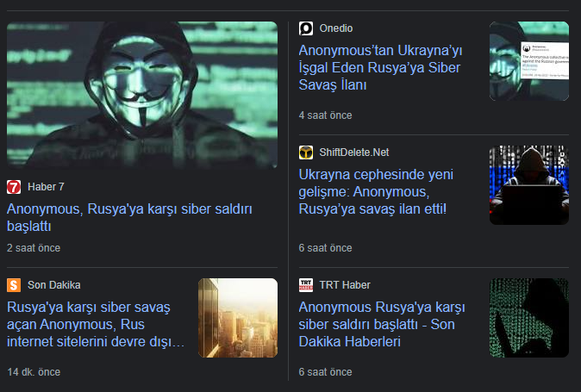The image size is (581, 392).
Task: Open headline "Anonymous, Rusya'ya karşı siber saldırı başlattı"
Action: click(x=129, y=217)
